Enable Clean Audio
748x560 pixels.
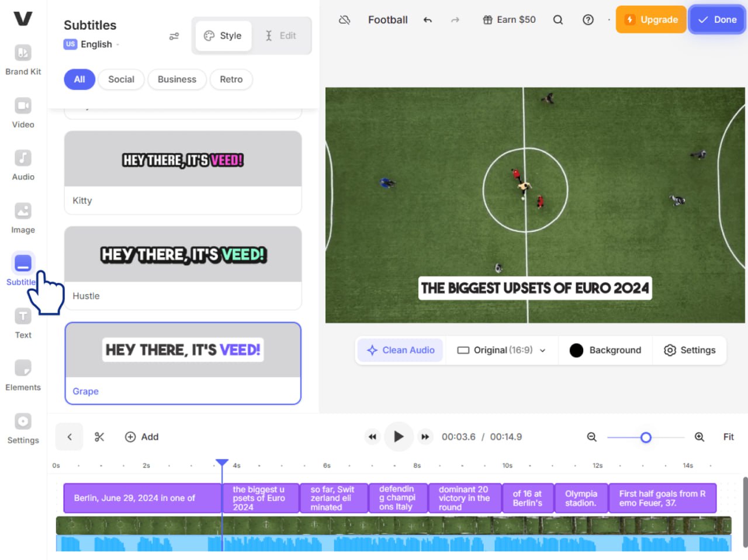(x=400, y=350)
